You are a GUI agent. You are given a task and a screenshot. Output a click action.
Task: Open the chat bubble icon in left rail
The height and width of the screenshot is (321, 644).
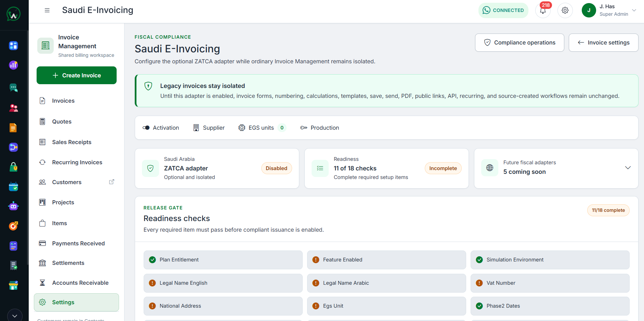[x=13, y=88]
